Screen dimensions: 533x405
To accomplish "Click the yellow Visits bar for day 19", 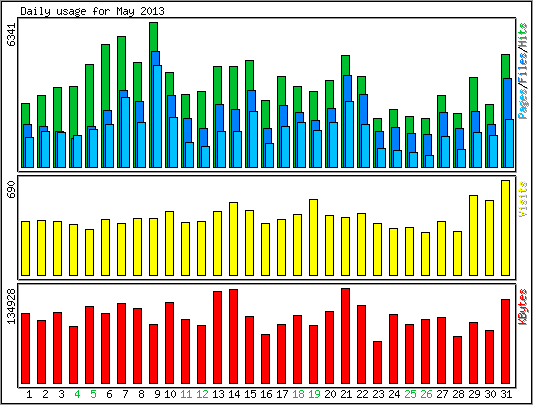I will 313,237.
